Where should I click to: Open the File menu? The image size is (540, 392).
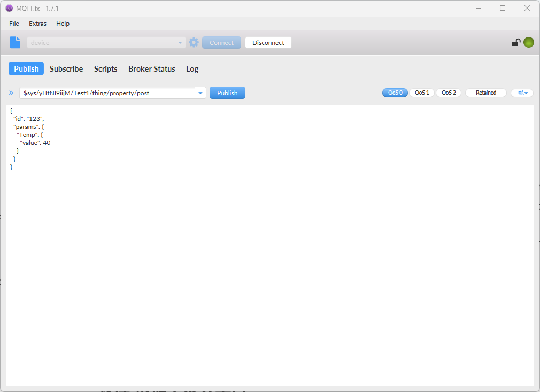[14, 24]
